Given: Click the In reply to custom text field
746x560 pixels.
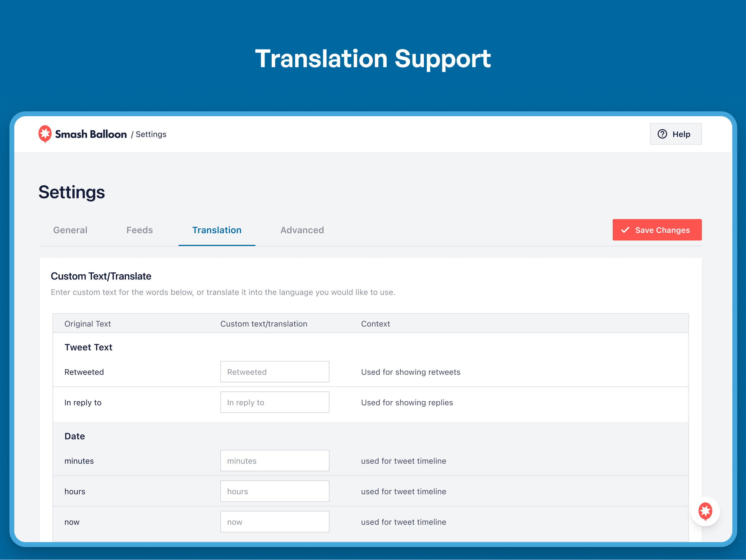Looking at the screenshot, I should pos(274,402).
